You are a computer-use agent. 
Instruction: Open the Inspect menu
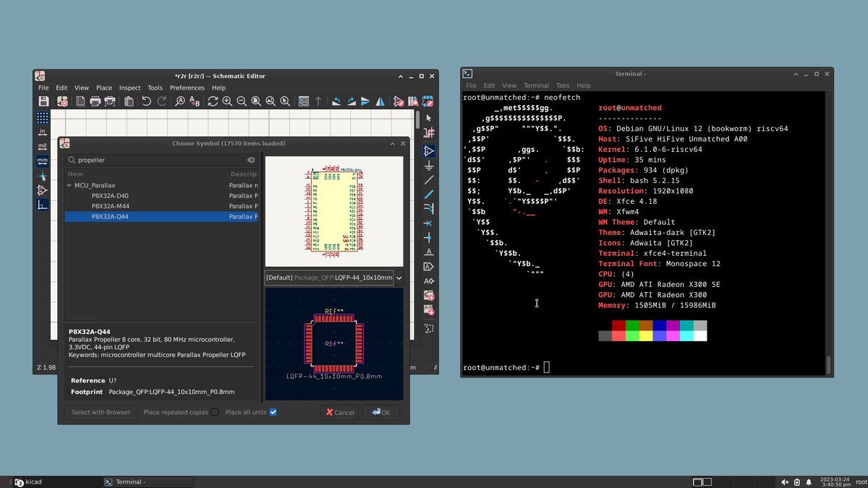tap(130, 88)
